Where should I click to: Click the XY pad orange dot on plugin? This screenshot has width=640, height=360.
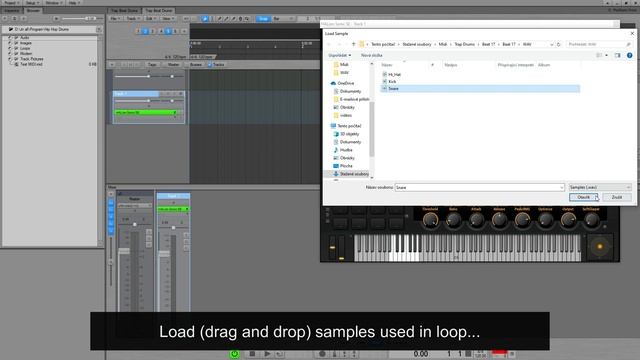click(x=600, y=247)
